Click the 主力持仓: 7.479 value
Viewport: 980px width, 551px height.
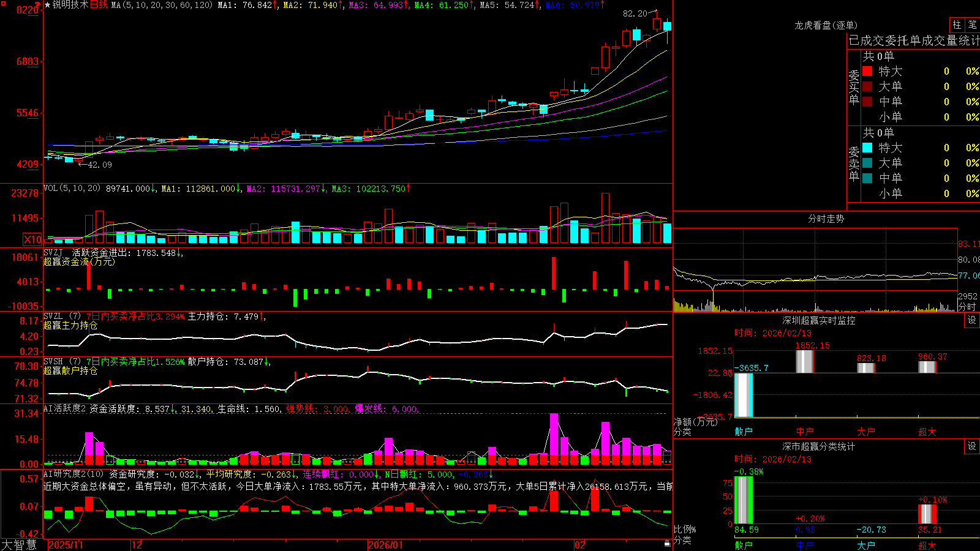(x=223, y=317)
